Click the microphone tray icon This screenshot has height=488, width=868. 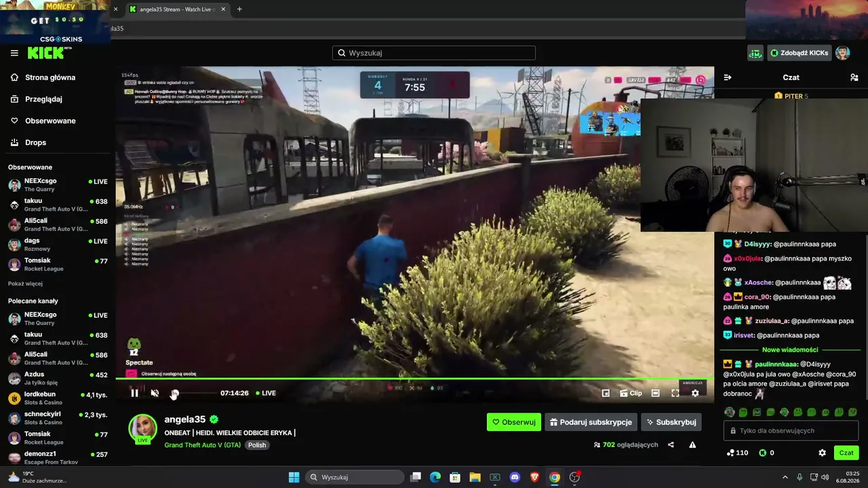pyautogui.click(x=800, y=477)
